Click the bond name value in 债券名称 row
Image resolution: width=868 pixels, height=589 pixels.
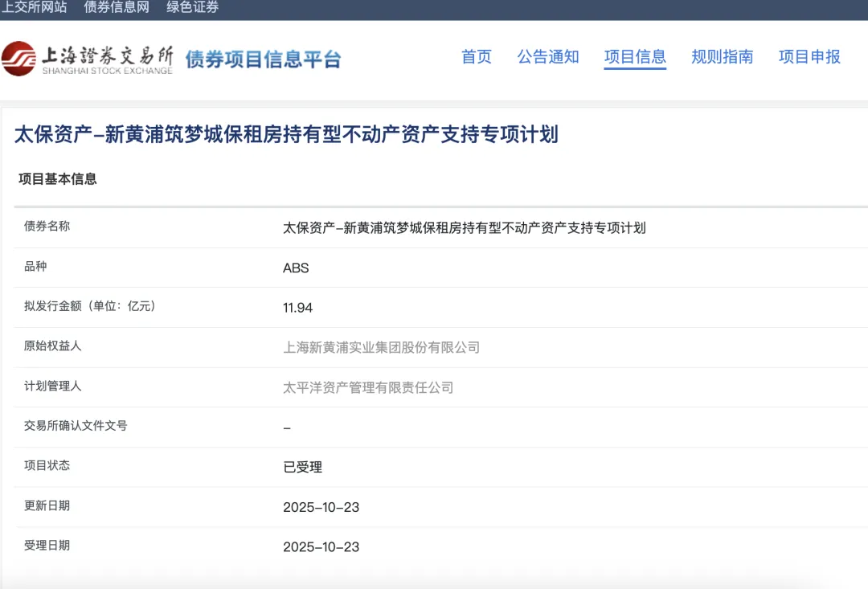pyautogui.click(x=464, y=227)
